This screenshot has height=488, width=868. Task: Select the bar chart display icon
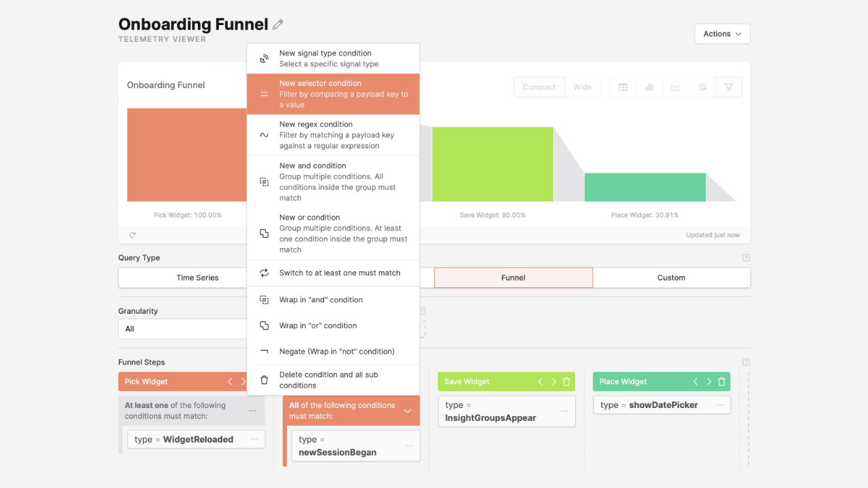pyautogui.click(x=649, y=87)
